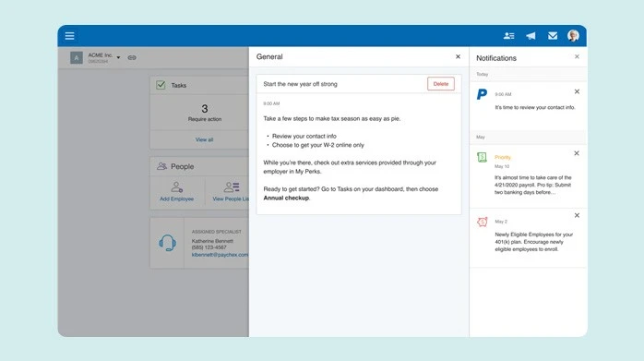Viewport: 644px width, 361px height.
Task: Open the View all tasks link
Action: (x=204, y=139)
